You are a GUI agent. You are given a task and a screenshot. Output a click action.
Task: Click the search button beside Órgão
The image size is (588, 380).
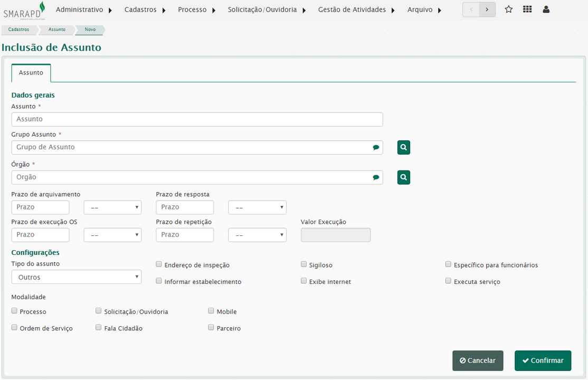[403, 178]
